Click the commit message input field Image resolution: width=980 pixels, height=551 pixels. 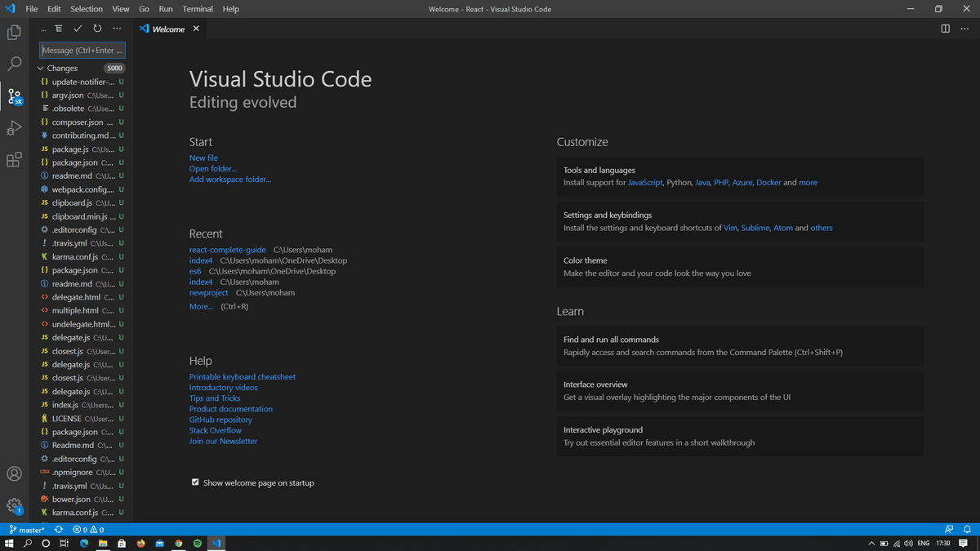coord(82,51)
